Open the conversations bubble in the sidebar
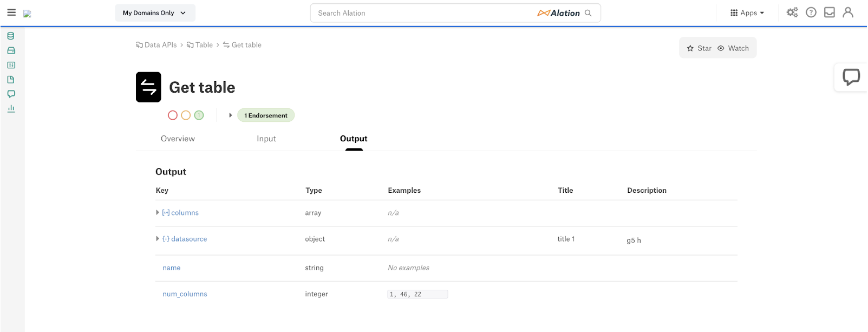 click(x=11, y=94)
